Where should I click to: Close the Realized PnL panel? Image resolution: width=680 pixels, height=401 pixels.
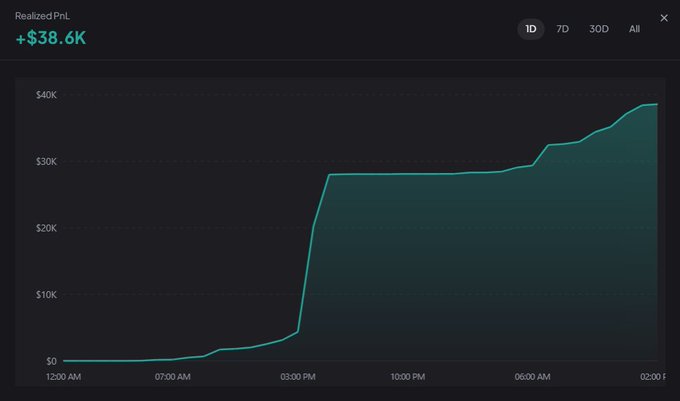pos(664,18)
